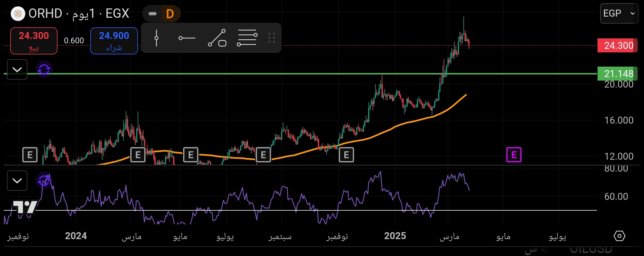644x256 pixels.
Task: Select the vertical line drawing tool
Action: [156, 38]
